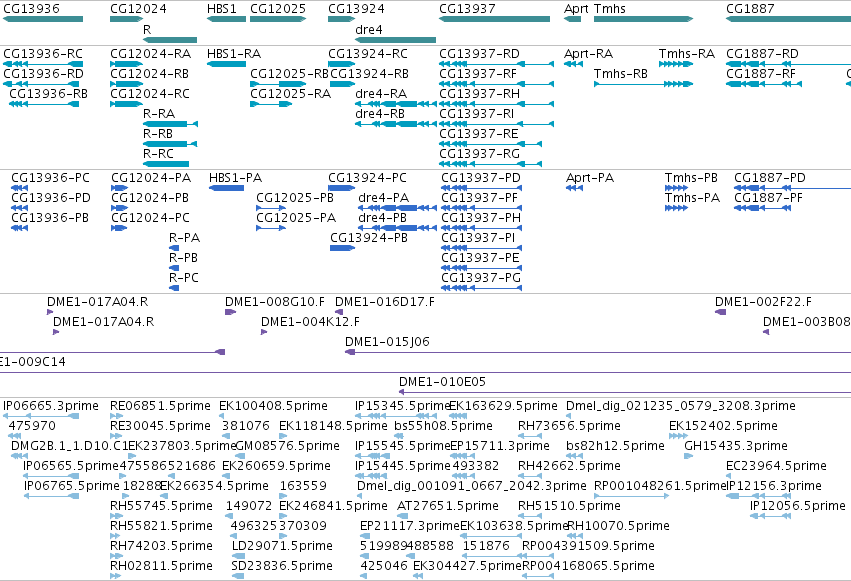Select the HBS1 gene feature
This screenshot has width=851, height=581.
[226, 19]
